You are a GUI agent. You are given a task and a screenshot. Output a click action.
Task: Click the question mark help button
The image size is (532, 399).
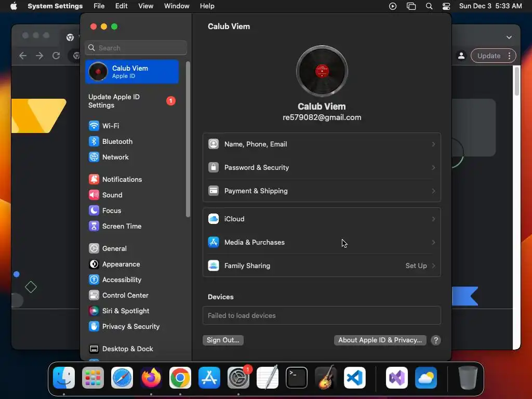pos(436,340)
